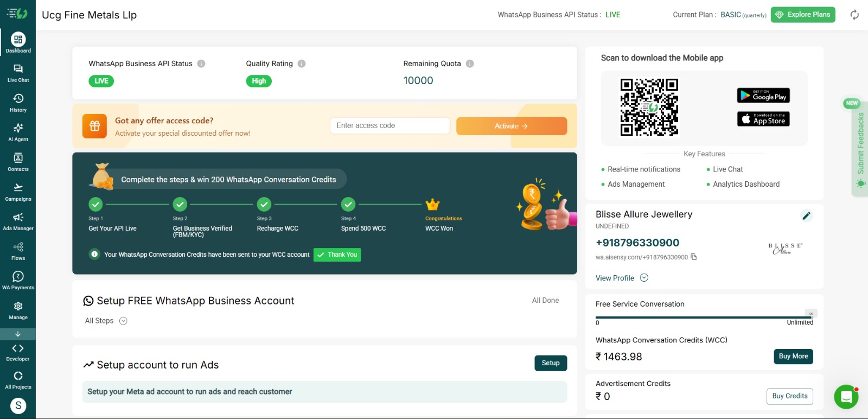
Task: Open Campaigns in the sidebar
Action: click(18, 192)
